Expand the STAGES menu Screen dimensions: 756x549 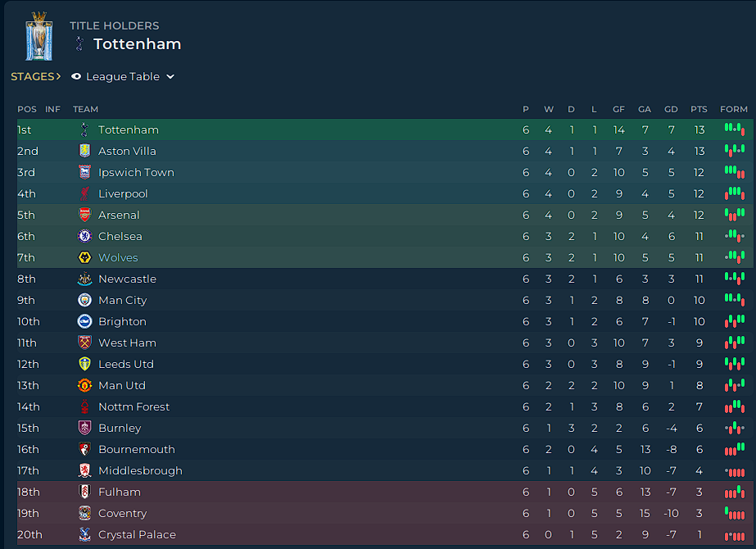(36, 77)
